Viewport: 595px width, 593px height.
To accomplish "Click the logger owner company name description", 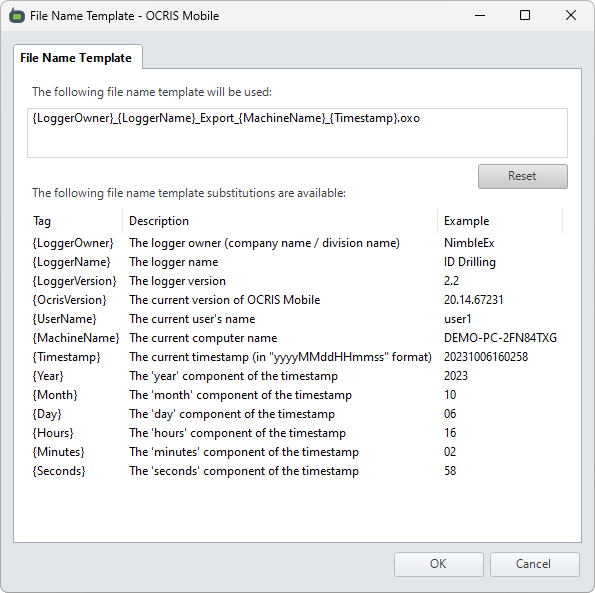I will click(264, 243).
